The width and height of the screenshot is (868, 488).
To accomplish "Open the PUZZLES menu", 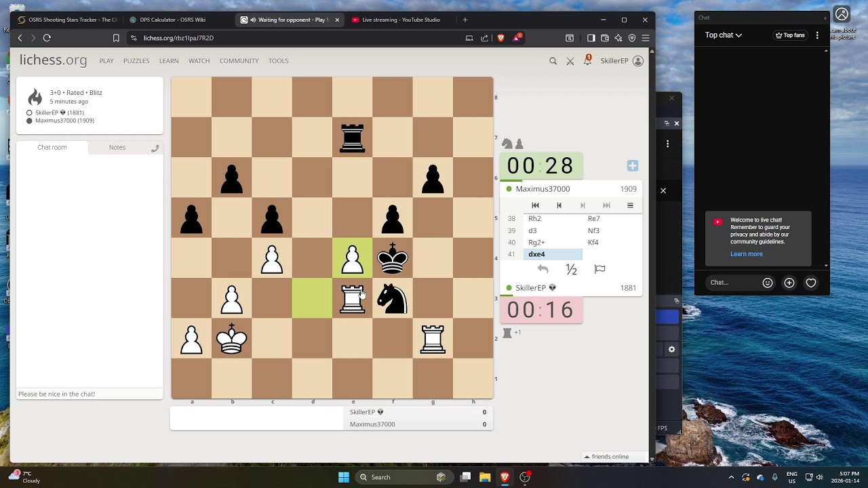I will tap(136, 61).
